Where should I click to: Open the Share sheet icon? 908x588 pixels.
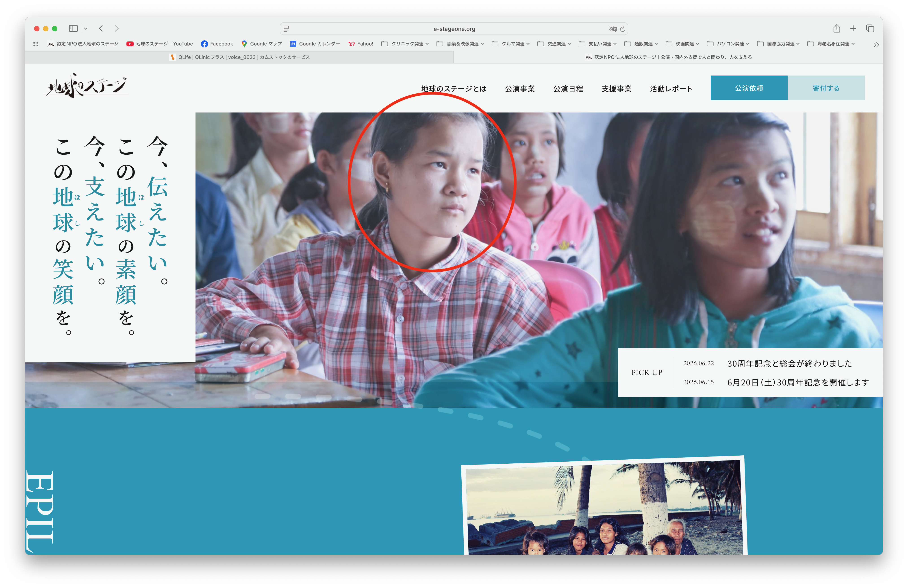coord(837,28)
